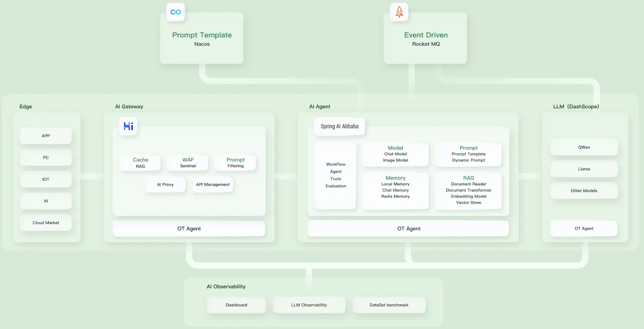Open the Dashboard box in AI Observability
Viewport: 644px width, 329px height.
pyautogui.click(x=236, y=305)
